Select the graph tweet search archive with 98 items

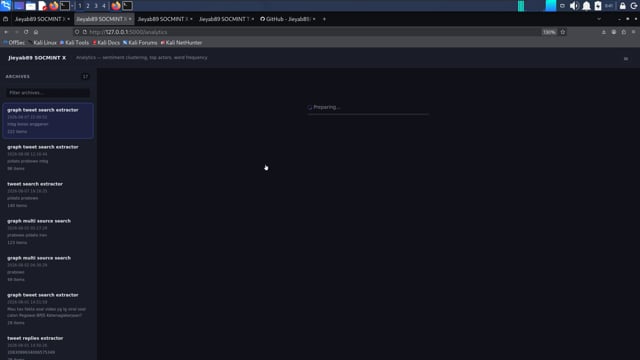pos(48,158)
